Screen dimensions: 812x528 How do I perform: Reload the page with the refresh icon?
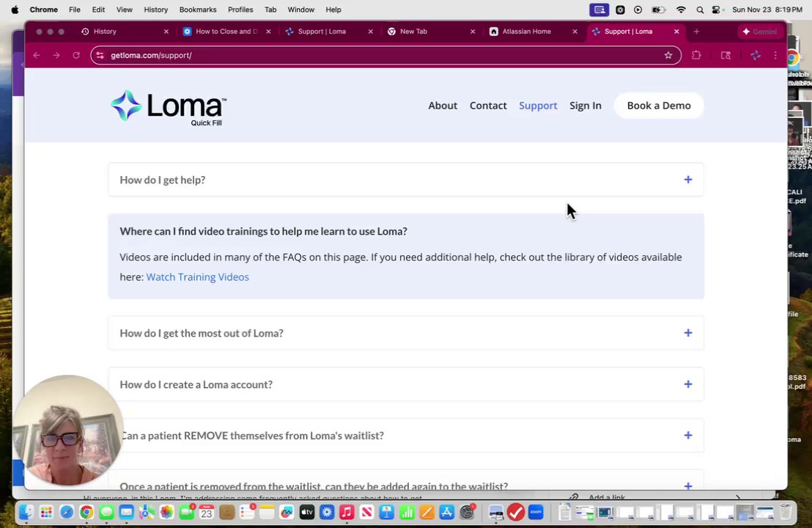tap(76, 56)
